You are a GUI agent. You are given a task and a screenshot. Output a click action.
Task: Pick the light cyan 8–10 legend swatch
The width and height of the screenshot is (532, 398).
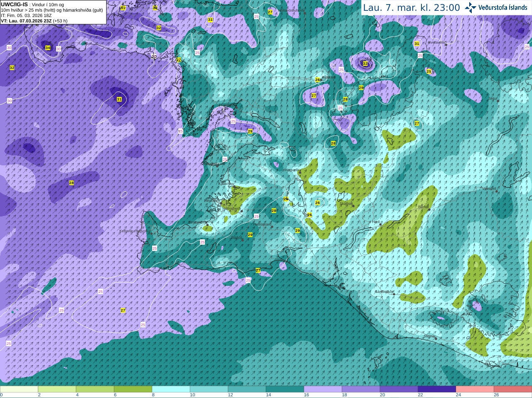point(171,389)
